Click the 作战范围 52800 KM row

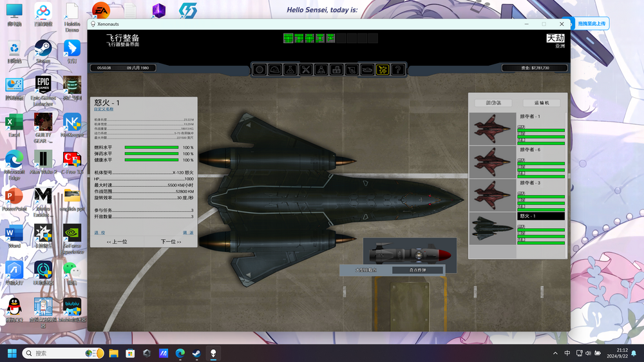(144, 191)
